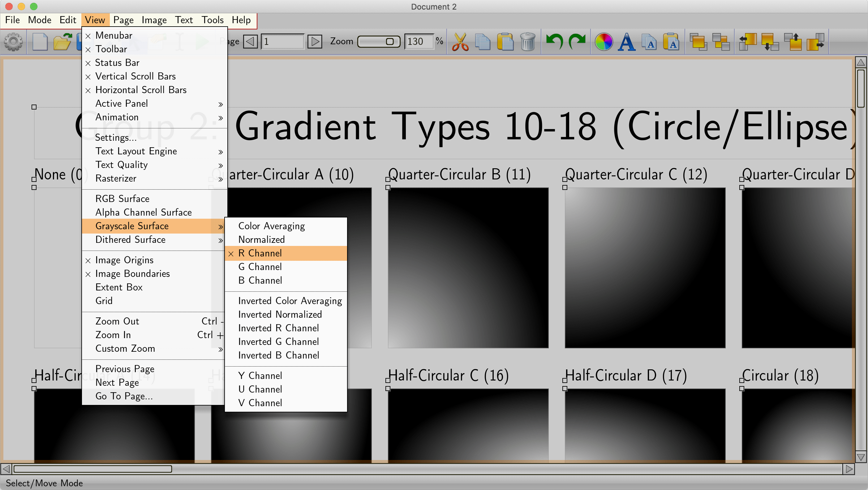Open a file using the folder icon
Screen dimensions: 868x490
pyautogui.click(x=63, y=42)
